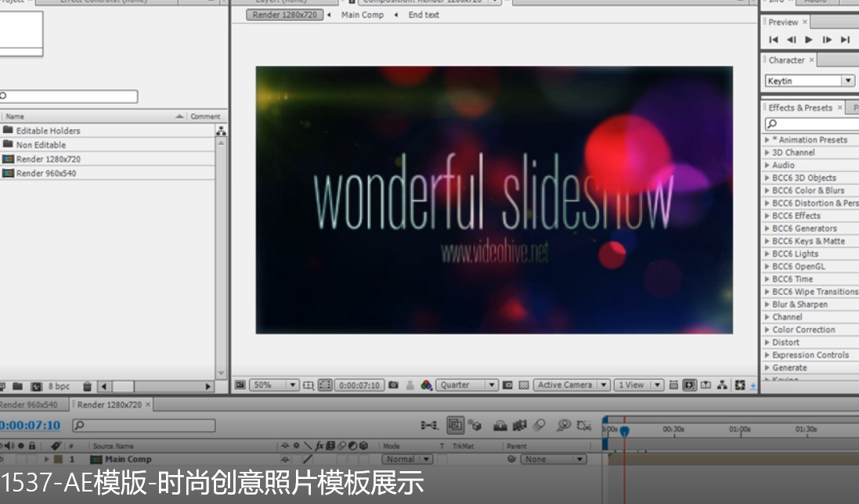
Task: Enable Motion Blur for all layers
Action: [540, 425]
